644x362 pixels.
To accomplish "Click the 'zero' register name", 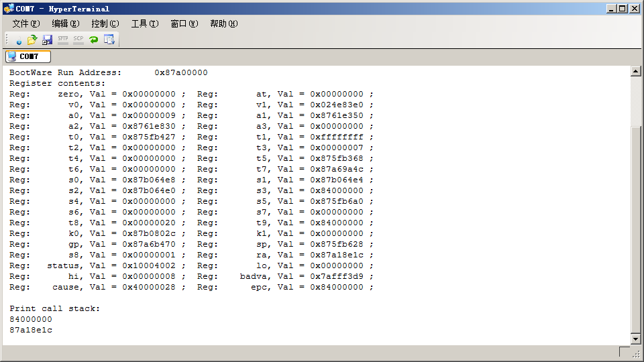I will pos(68,94).
